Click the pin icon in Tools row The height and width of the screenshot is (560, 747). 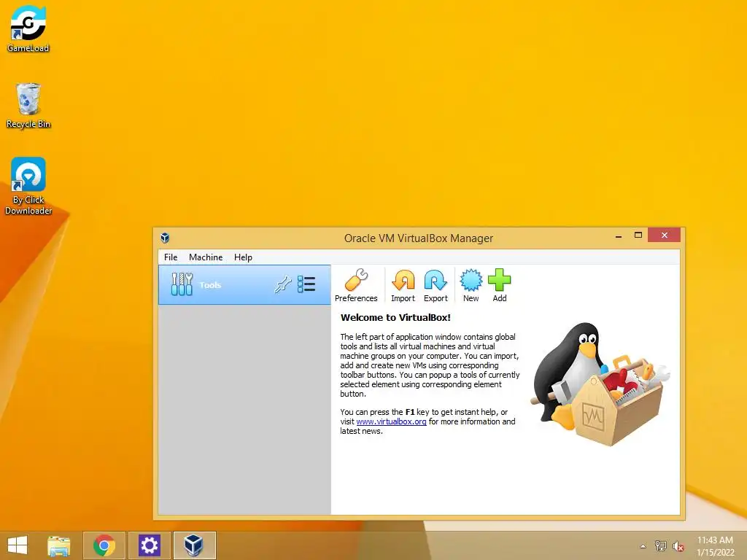(282, 284)
